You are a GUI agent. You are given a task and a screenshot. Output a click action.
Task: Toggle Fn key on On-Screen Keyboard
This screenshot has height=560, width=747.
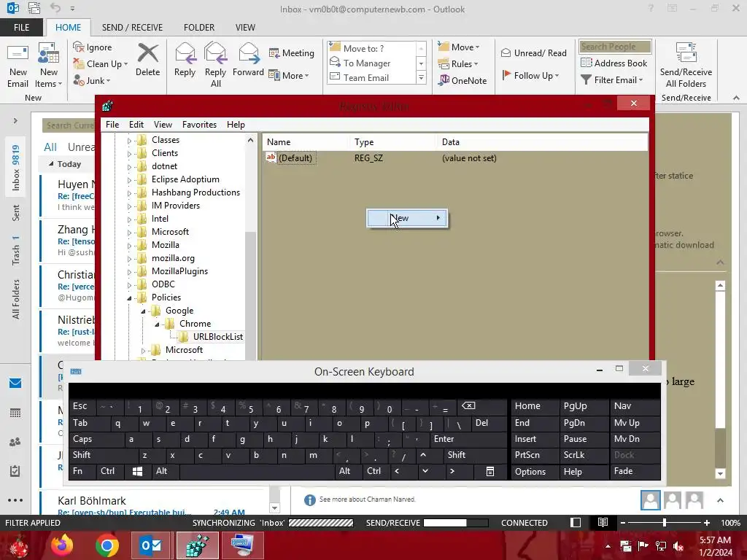[x=82, y=471]
